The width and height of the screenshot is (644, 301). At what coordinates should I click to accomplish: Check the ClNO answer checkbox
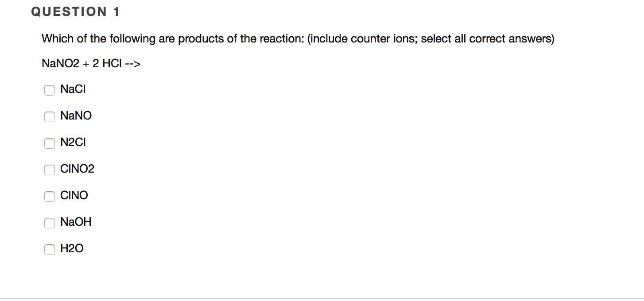50,196
